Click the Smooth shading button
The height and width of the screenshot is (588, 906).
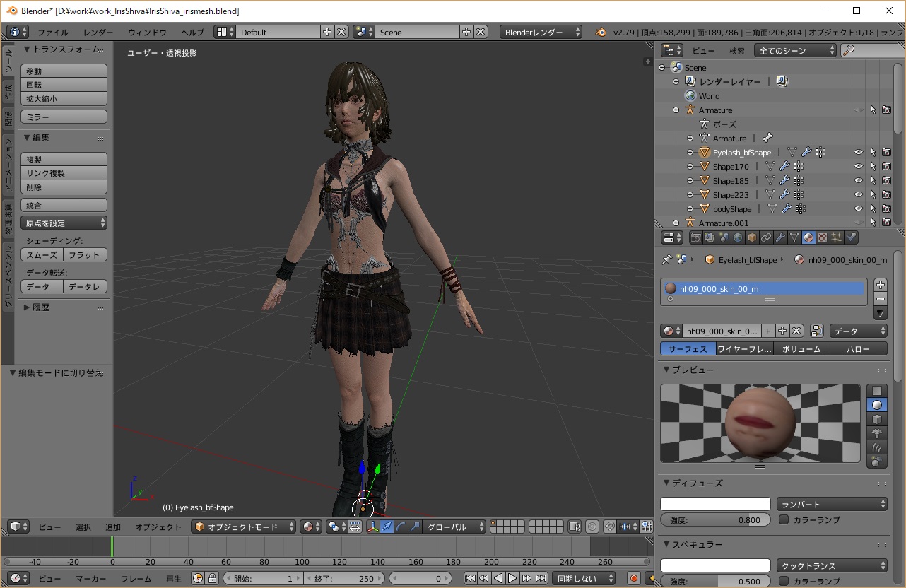coord(42,254)
